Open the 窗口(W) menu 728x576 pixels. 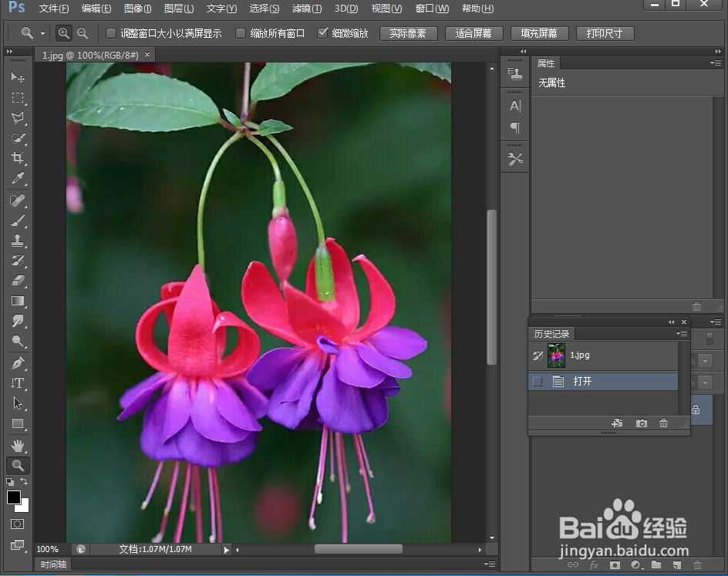tap(432, 8)
